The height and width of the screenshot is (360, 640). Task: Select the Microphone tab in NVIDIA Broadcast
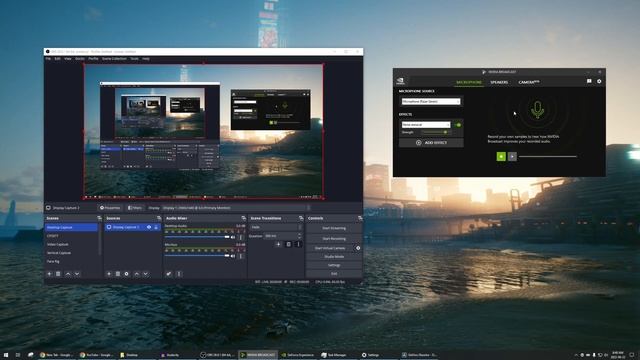pyautogui.click(x=469, y=82)
